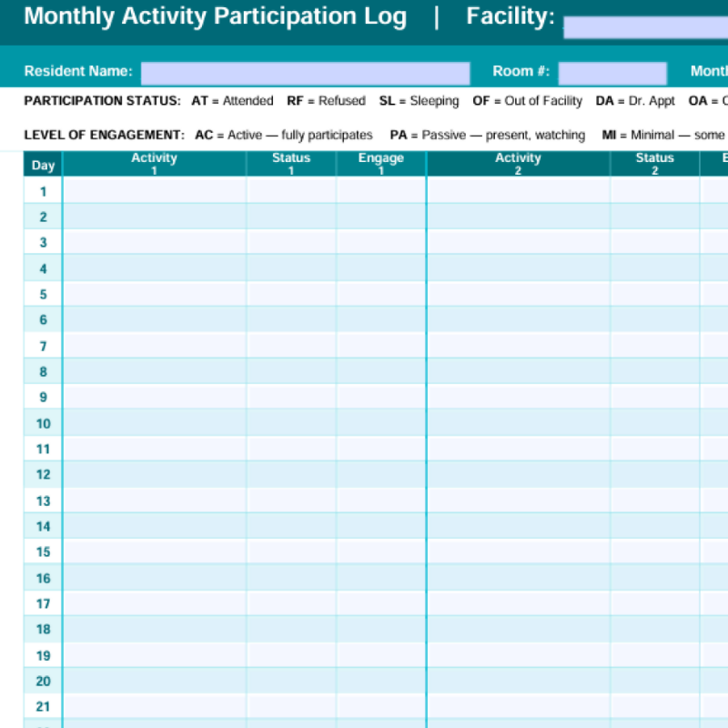Click the 'Status 1' column header
This screenshot has width=728, height=728.
291,164
